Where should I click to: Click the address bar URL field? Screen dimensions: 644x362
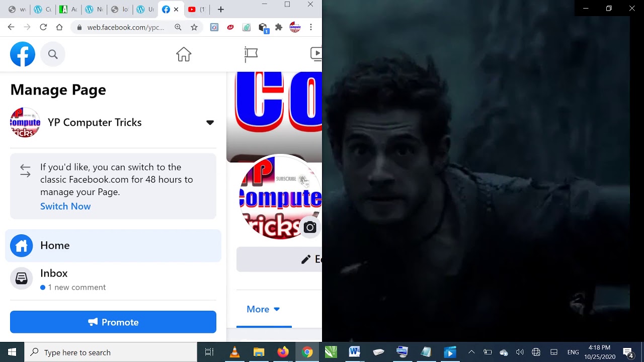pyautogui.click(x=126, y=27)
